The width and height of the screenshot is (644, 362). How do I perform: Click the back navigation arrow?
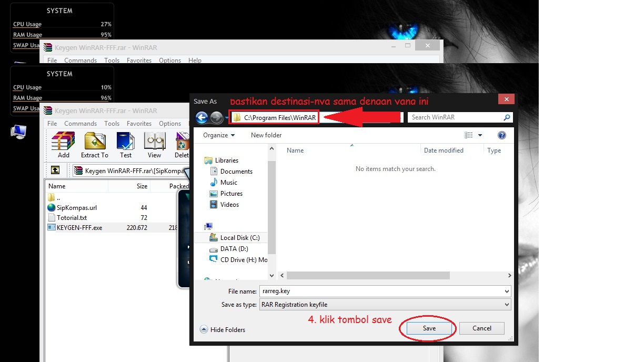tap(202, 117)
